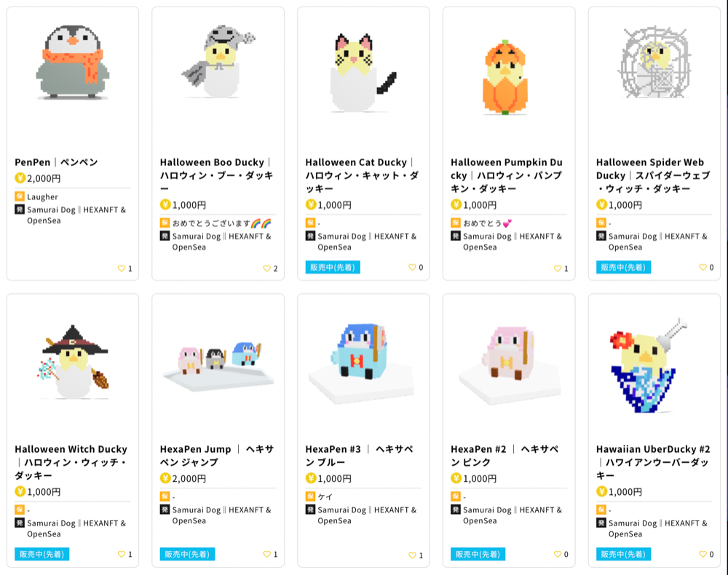Viewport: 728px width, 575px height.
Task: Like the Halloween Spider Web Ducky
Action: coord(703,267)
